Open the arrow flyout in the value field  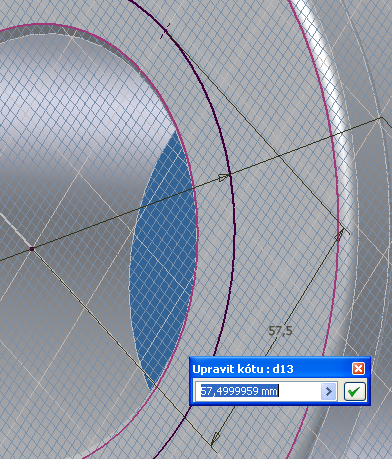coord(329,391)
